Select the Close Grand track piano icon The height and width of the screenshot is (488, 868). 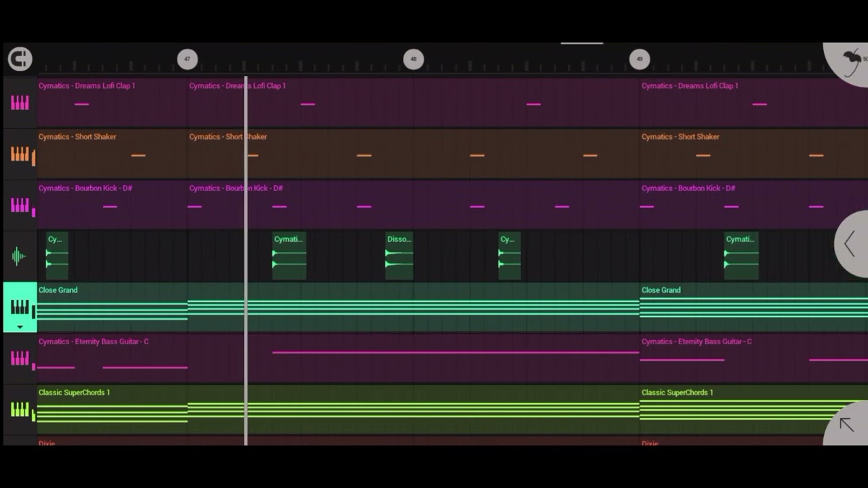pyautogui.click(x=20, y=307)
